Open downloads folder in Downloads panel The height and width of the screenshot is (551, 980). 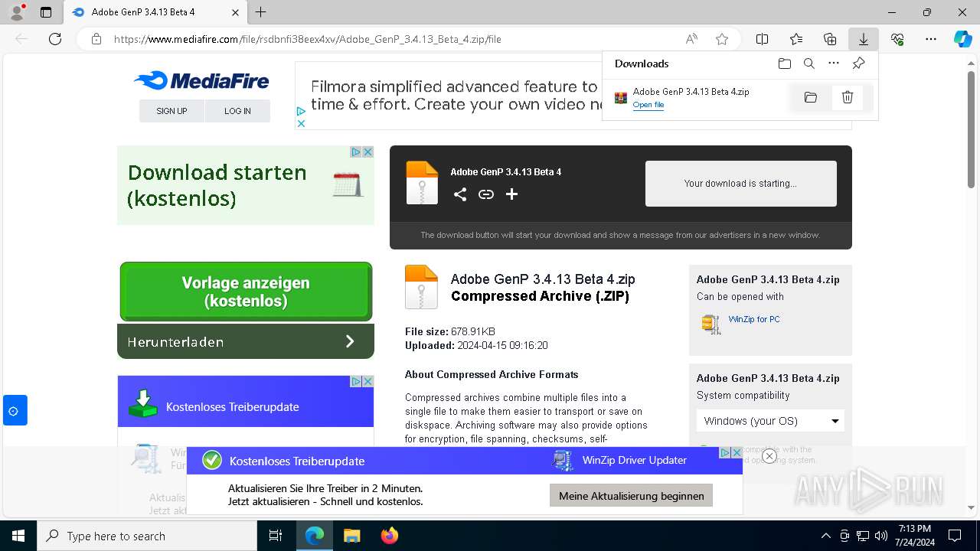785,64
